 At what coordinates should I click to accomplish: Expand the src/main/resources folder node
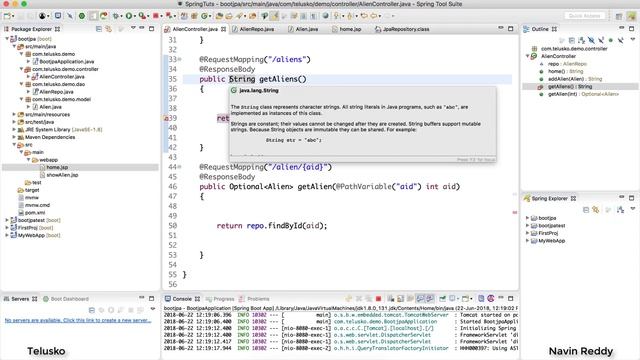[14, 115]
